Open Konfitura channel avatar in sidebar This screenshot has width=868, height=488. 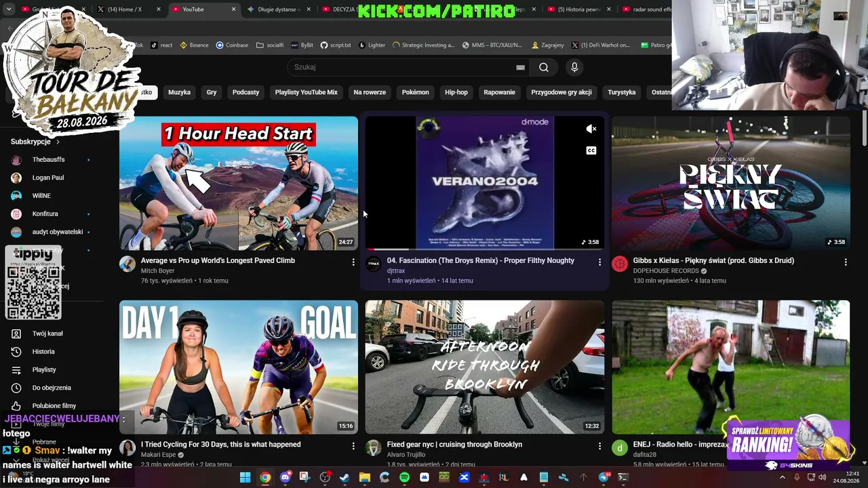[x=16, y=213]
